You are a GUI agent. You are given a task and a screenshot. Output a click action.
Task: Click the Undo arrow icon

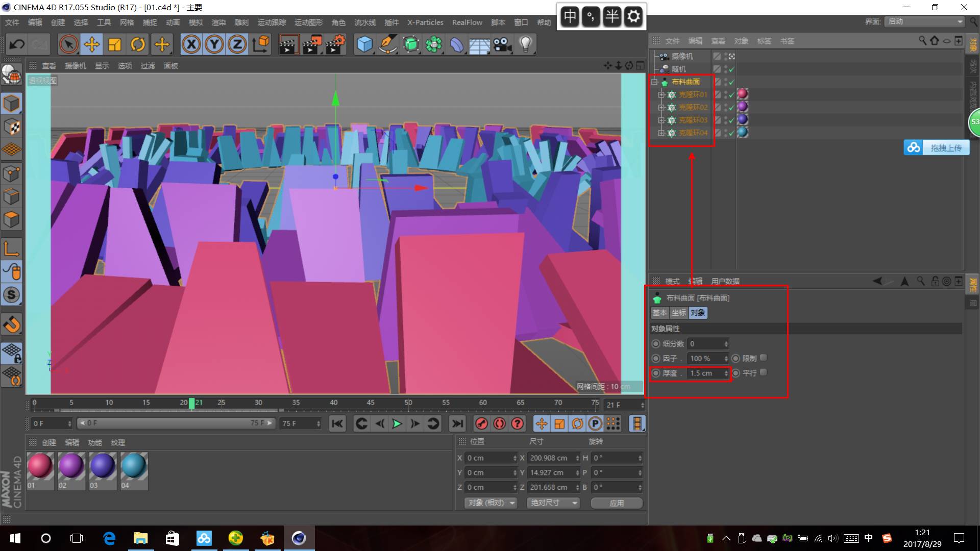pyautogui.click(x=17, y=44)
